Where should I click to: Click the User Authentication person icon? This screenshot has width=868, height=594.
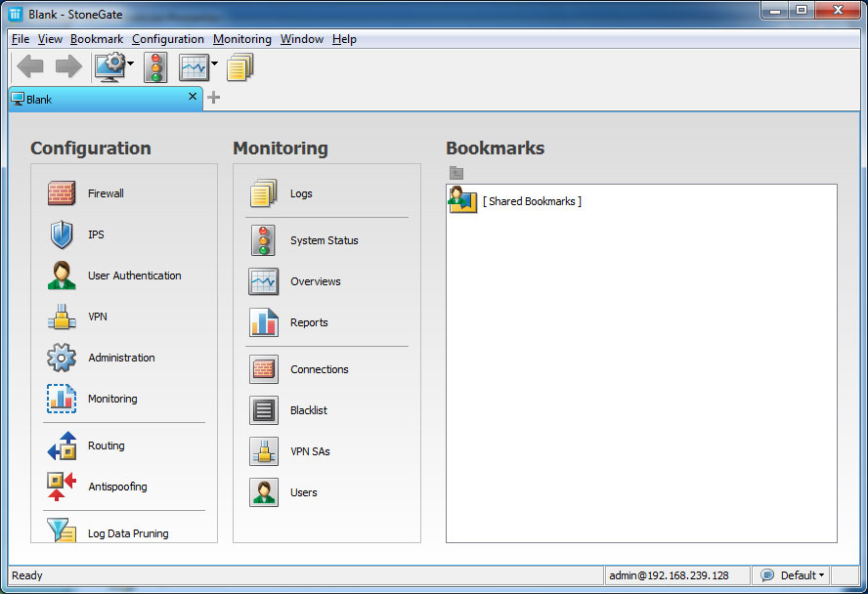[x=62, y=276]
